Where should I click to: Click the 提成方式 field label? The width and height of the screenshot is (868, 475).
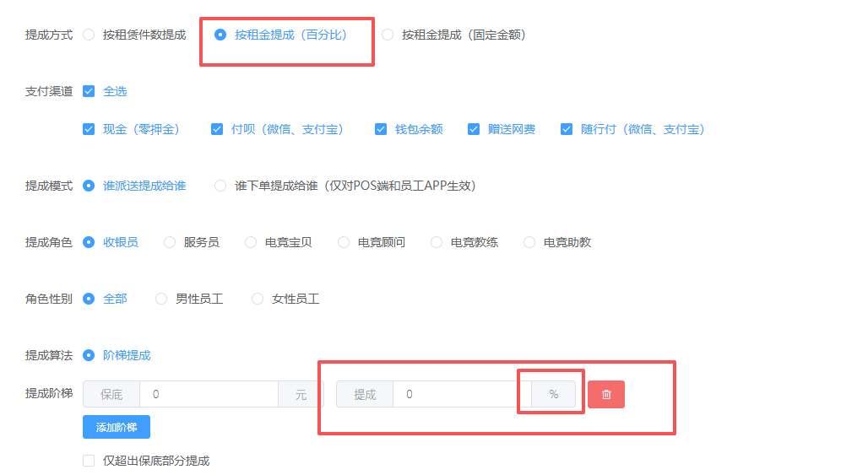click(49, 35)
